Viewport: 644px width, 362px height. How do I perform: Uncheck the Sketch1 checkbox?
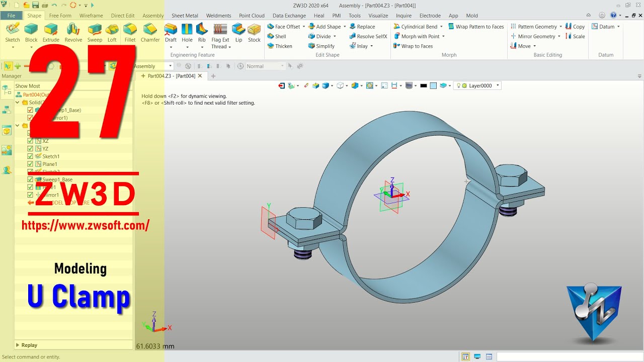pyautogui.click(x=30, y=156)
